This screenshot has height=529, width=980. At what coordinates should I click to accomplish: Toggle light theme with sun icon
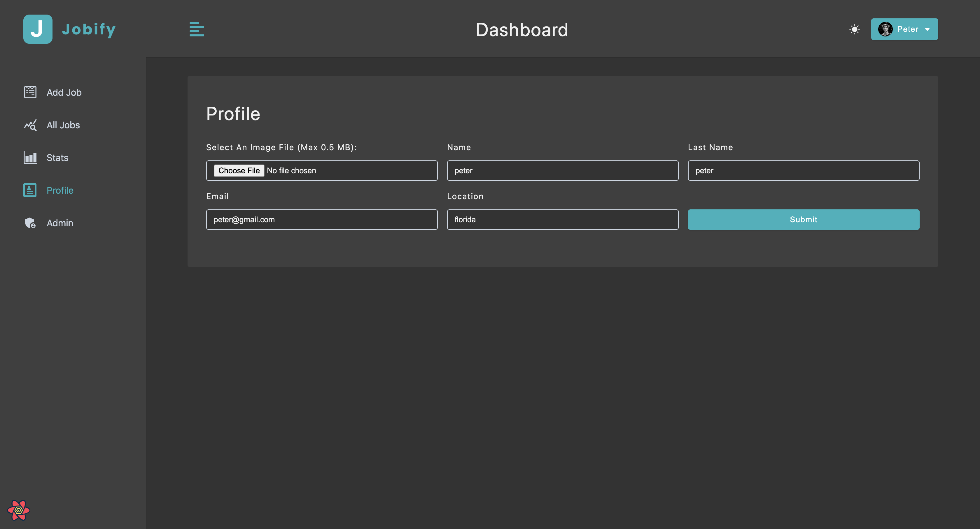[855, 29]
